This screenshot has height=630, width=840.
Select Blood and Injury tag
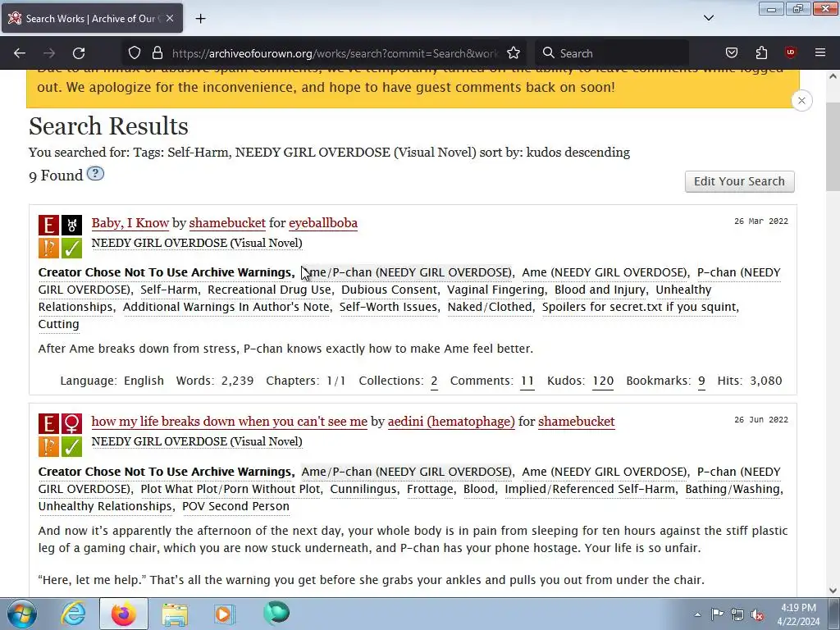(600, 290)
